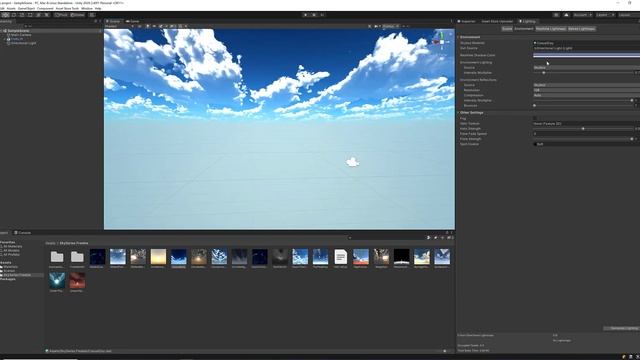Collapse SampleScene in the Hierarchy
Image resolution: width=640 pixels, height=360 pixels.
2,31
